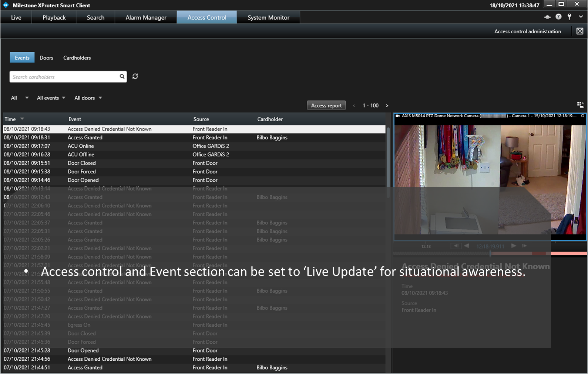The width and height of the screenshot is (588, 374).
Task: Switch to the Cardholders sub-tab
Action: click(x=77, y=58)
